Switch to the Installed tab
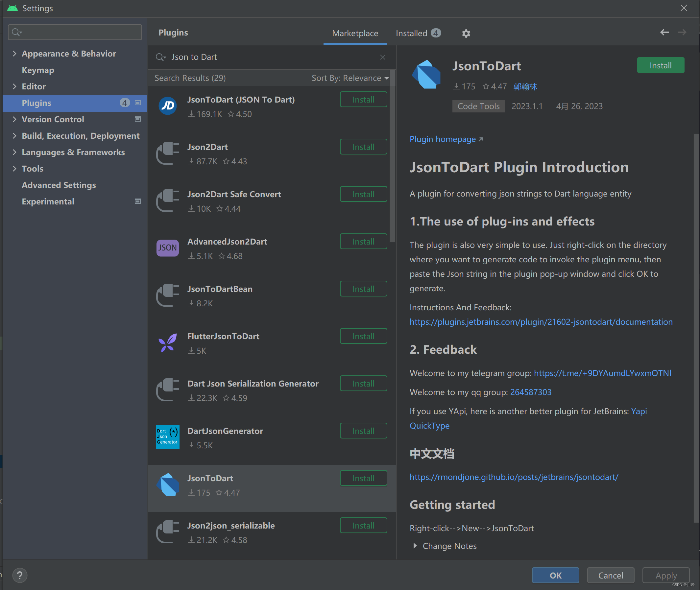Screen dimensions: 700x590 click(x=418, y=34)
